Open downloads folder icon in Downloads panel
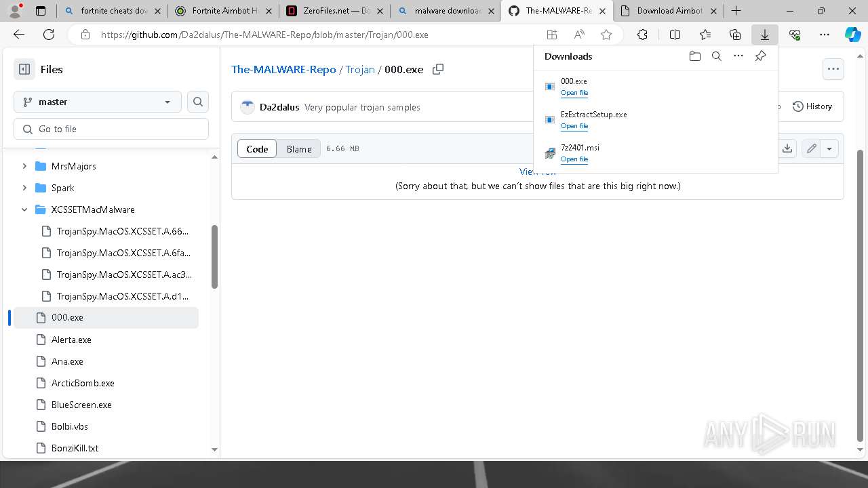 click(x=694, y=56)
